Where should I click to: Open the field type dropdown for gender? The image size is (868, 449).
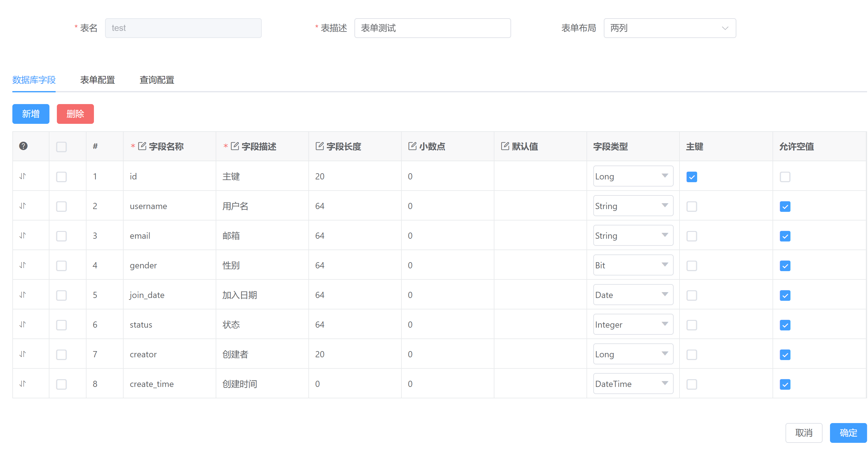633,265
